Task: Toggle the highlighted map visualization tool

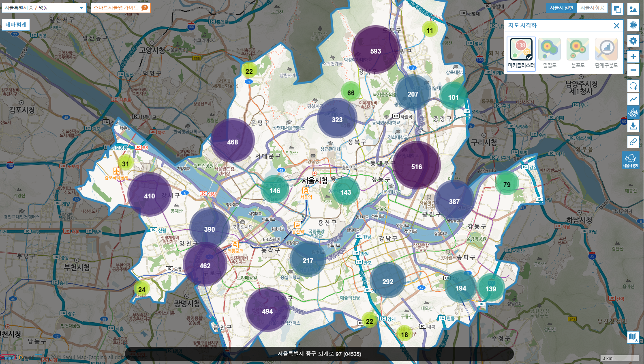Action: tap(633, 112)
